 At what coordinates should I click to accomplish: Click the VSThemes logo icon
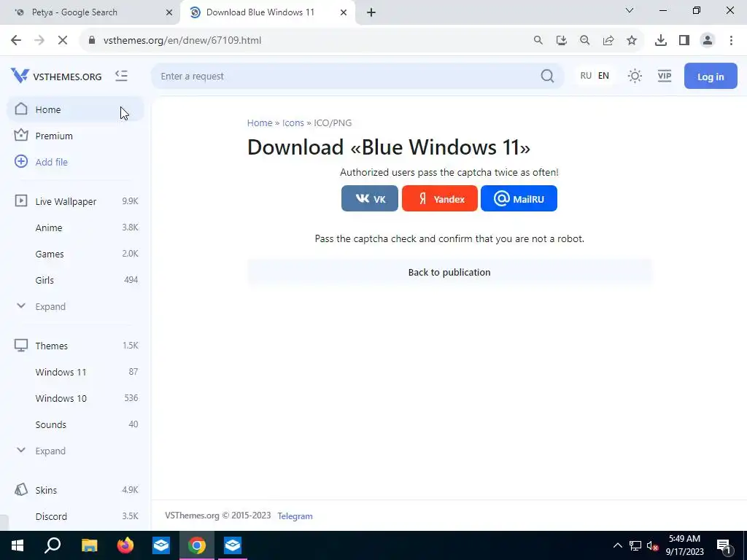pyautogui.click(x=20, y=76)
